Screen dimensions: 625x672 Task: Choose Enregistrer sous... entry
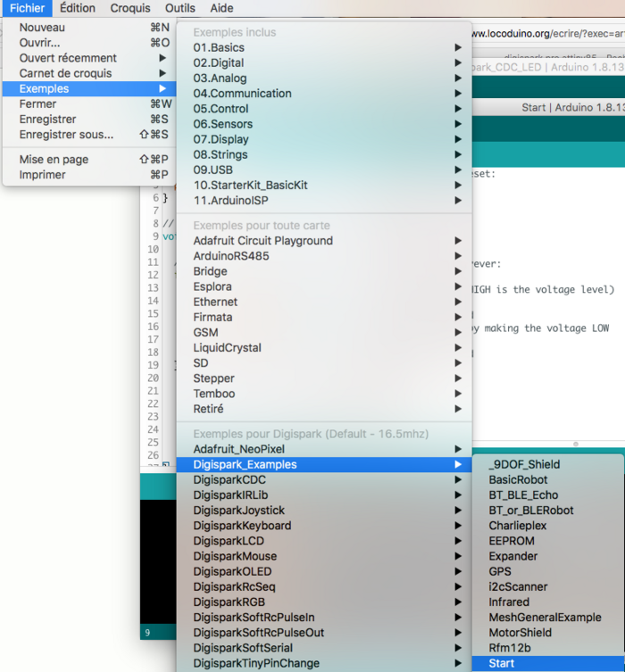click(89, 135)
